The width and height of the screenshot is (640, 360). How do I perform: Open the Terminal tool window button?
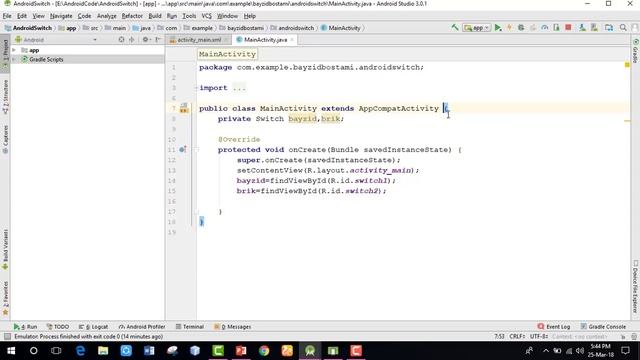(x=190, y=327)
